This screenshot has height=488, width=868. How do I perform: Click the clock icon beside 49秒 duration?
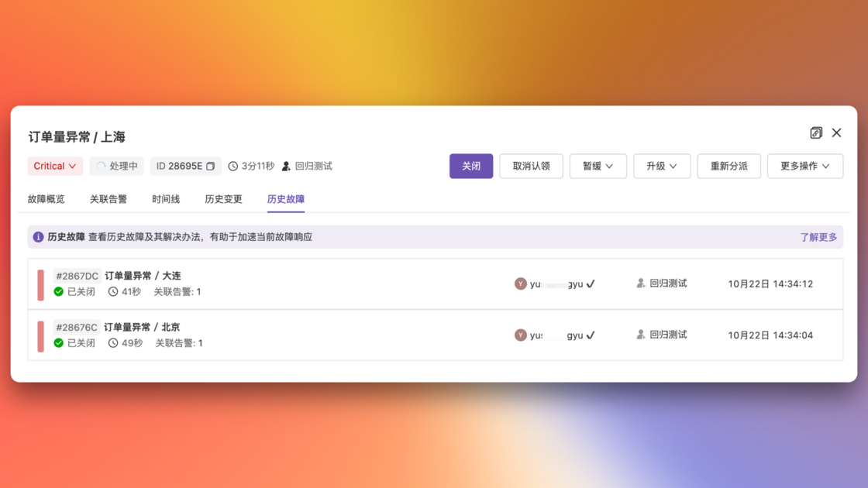coord(113,343)
